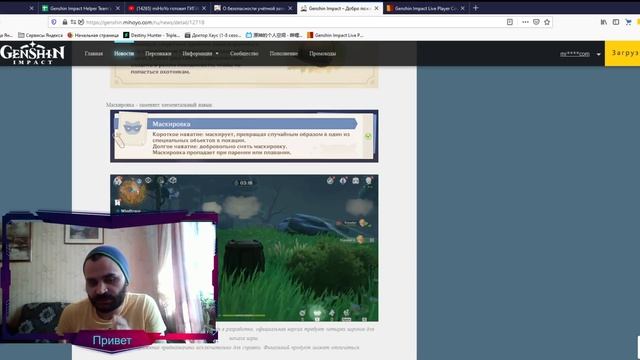Open the Chinese-titled bilibili bookmark
This screenshot has height=360, width=640.
coord(274,35)
